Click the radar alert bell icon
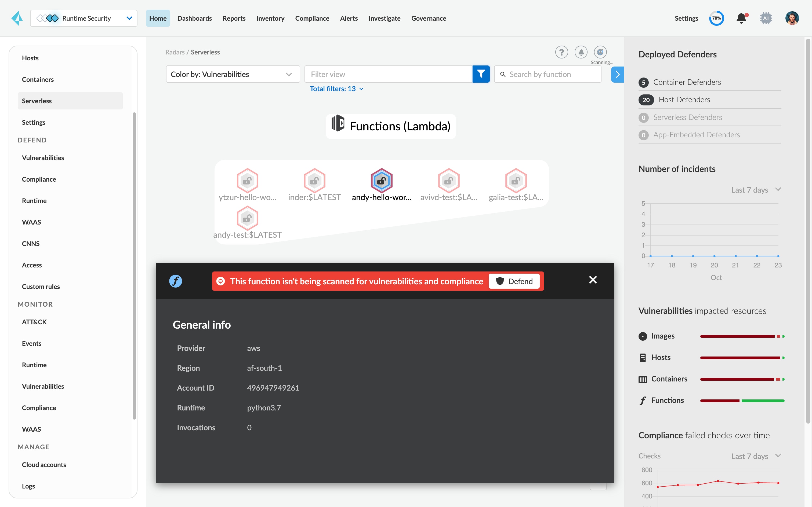This screenshot has width=812, height=507. click(581, 52)
